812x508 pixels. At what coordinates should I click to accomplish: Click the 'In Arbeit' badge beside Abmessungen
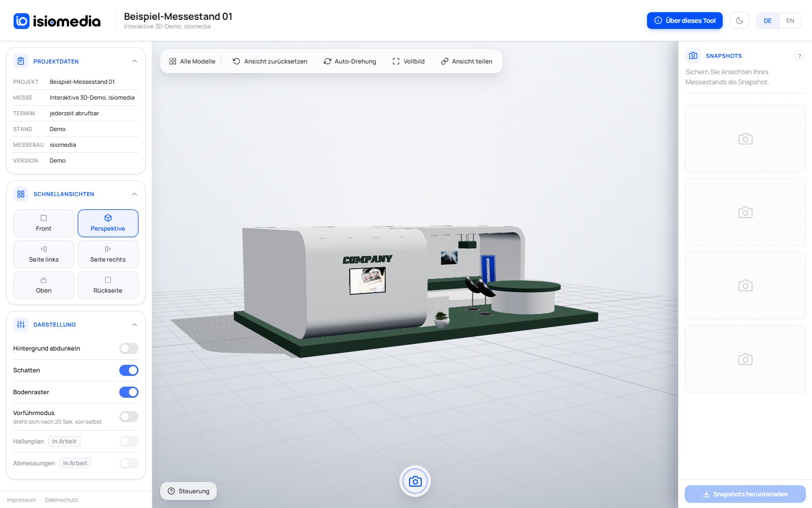(x=75, y=463)
